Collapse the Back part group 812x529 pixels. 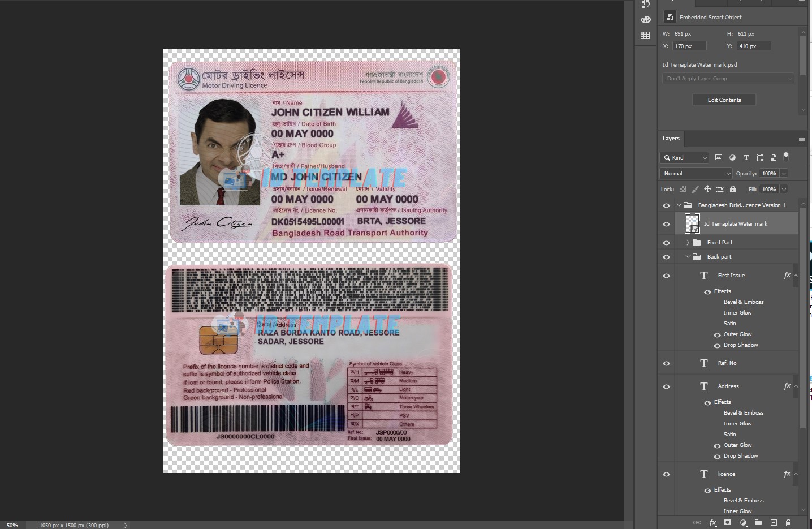tap(688, 256)
